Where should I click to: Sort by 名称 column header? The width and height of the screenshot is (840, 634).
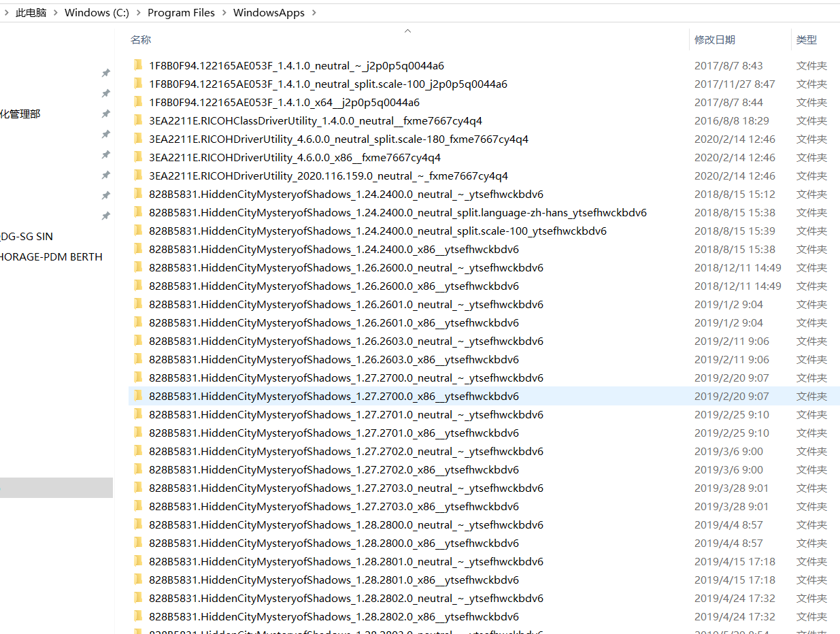[x=141, y=40]
